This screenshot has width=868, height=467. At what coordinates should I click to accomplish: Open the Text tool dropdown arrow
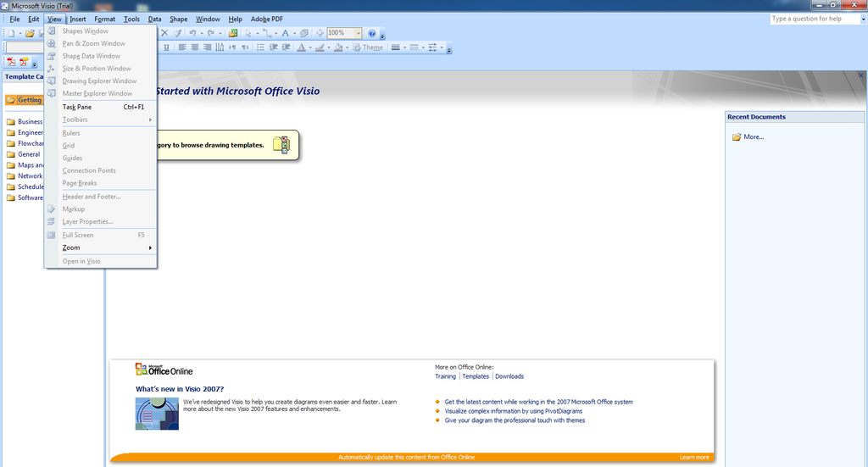294,33
